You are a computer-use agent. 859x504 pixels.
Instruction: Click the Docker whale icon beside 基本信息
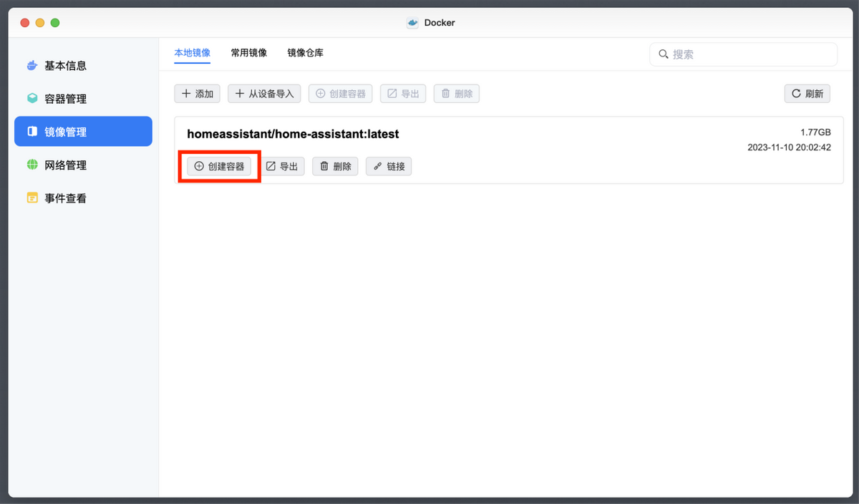[32, 66]
